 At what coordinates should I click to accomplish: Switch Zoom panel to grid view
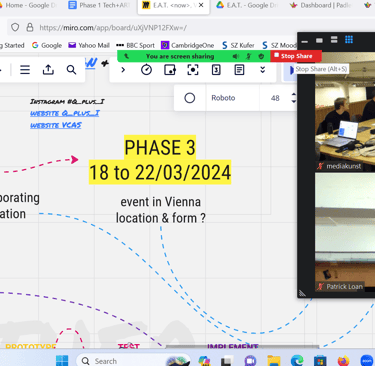coord(349,40)
